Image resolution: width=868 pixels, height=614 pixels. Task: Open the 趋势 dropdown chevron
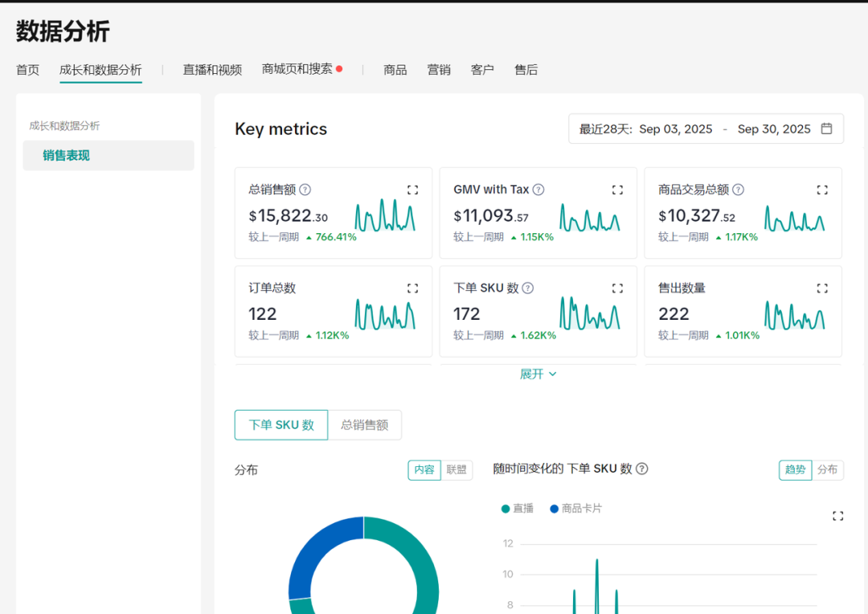coord(795,469)
